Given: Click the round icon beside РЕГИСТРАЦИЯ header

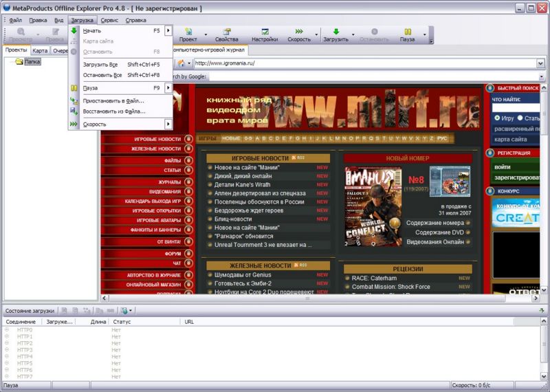Looking at the screenshot, I should coord(489,153).
